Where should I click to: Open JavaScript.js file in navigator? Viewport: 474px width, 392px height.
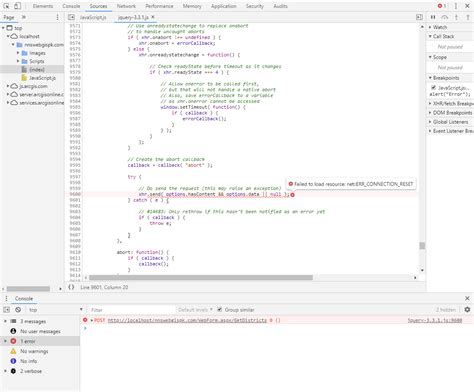42,78
